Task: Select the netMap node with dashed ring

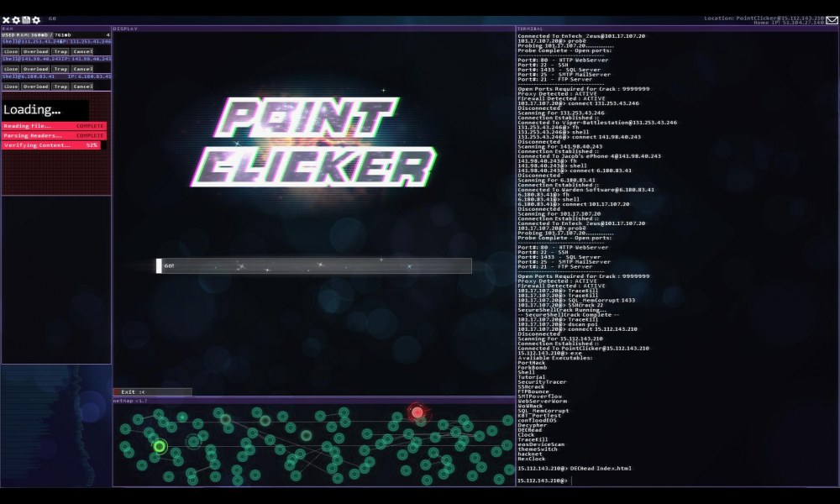Action: click(193, 441)
